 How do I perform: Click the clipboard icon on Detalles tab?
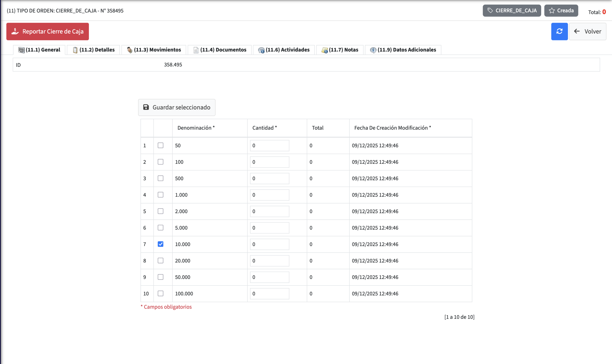tap(75, 50)
